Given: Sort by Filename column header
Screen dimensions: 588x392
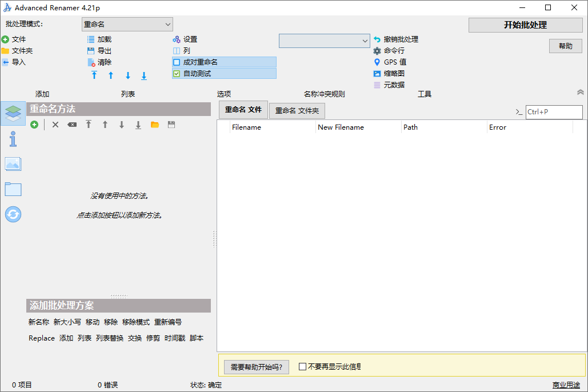Looking at the screenshot, I should click(x=273, y=127).
